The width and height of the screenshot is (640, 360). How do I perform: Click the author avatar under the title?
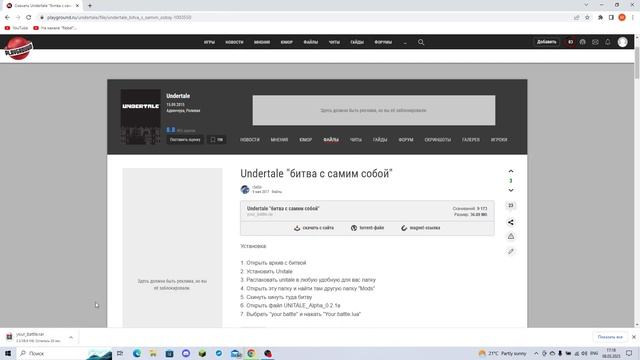[245, 189]
